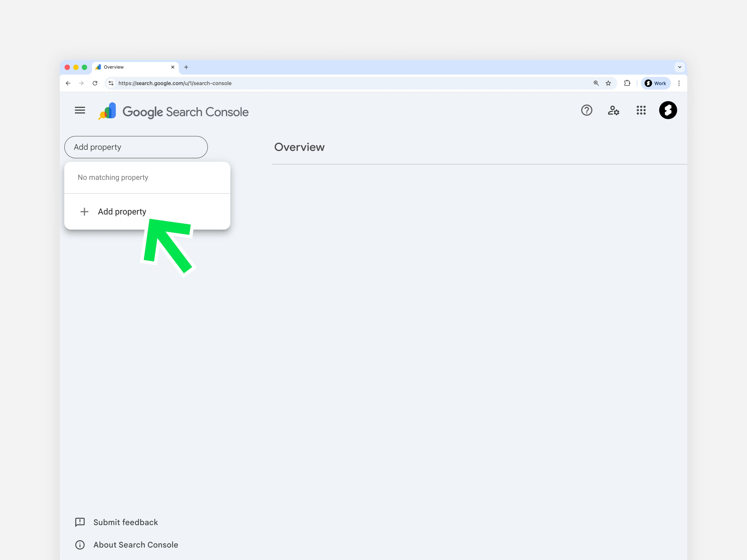Open user and permission settings icon
Viewport: 747px width, 560px height.
(613, 110)
